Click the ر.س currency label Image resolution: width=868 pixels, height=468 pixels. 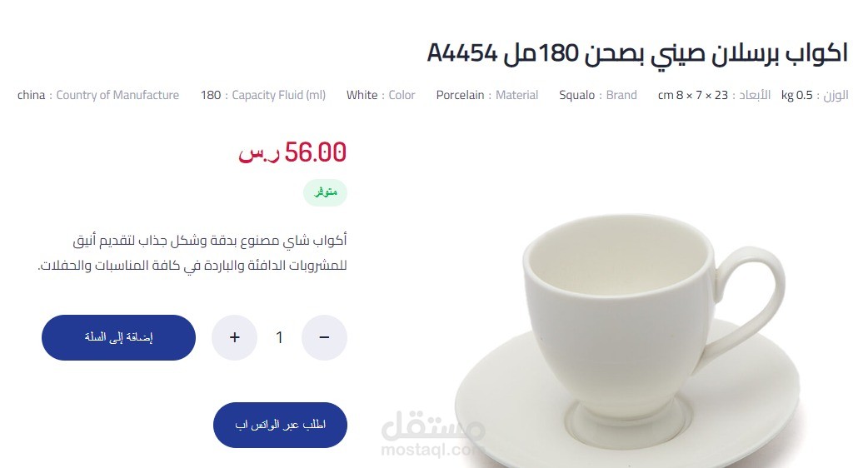click(259, 154)
